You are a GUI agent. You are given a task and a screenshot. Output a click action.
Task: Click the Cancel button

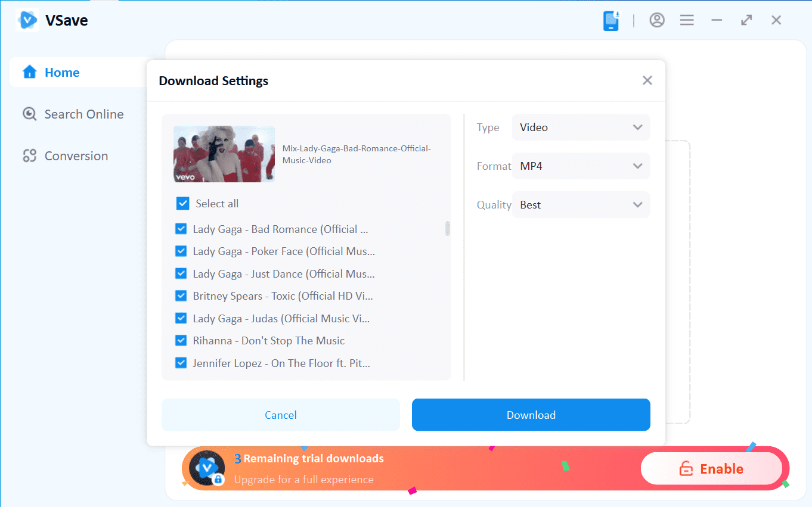281,415
